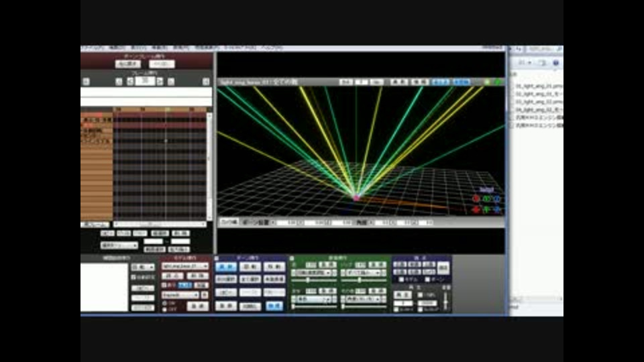This screenshot has width=644, height=362.
Task: Toggle preview pane icon in Explorer window
Action: pyautogui.click(x=542, y=63)
